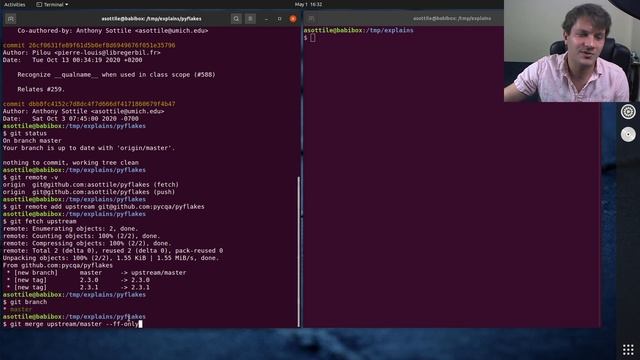Screen dimensions: 640x360
Task: Click 'From github.com:pycqa/pyflakes' line
Action: coord(58,266)
